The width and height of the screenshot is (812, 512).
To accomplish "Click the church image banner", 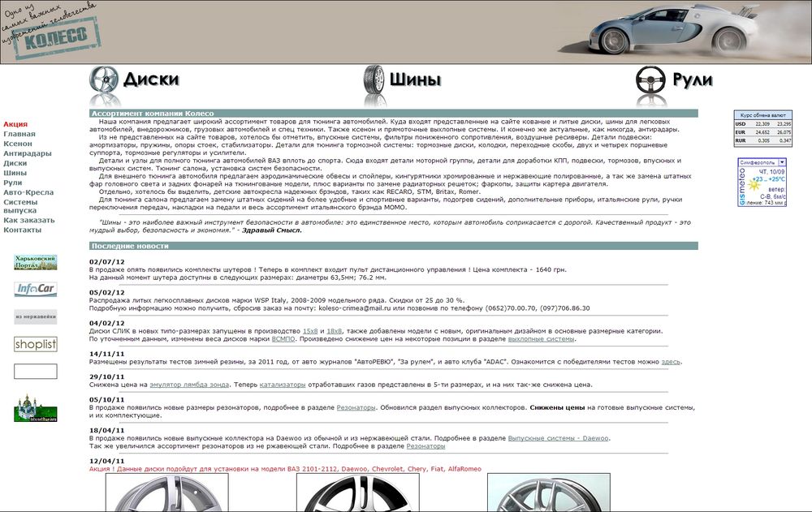I will (35, 408).
